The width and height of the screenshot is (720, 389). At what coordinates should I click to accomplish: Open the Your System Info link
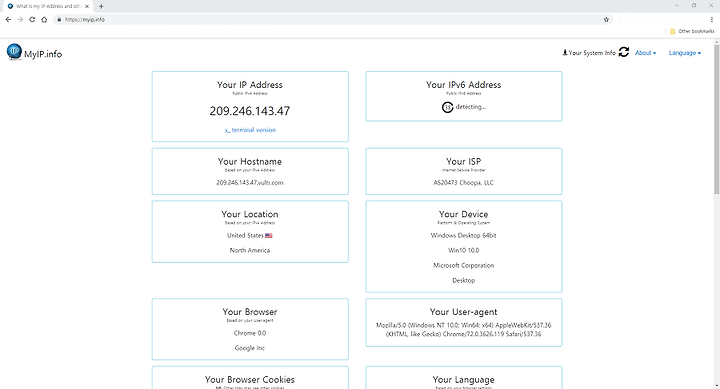coord(589,53)
